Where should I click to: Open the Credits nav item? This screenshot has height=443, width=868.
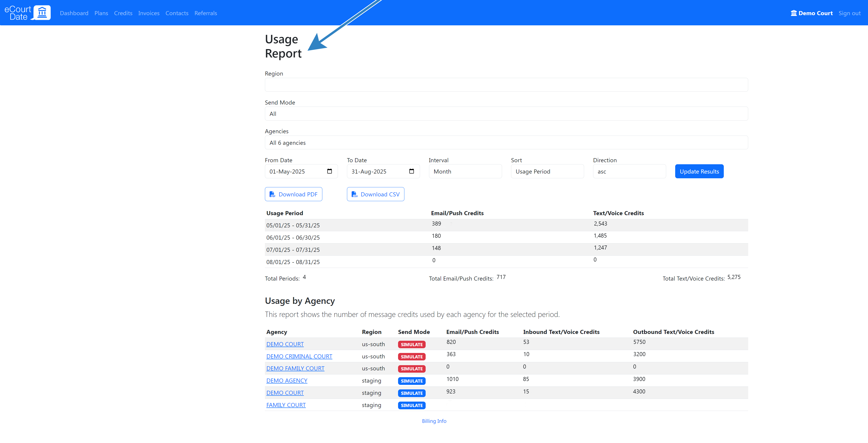click(x=123, y=13)
